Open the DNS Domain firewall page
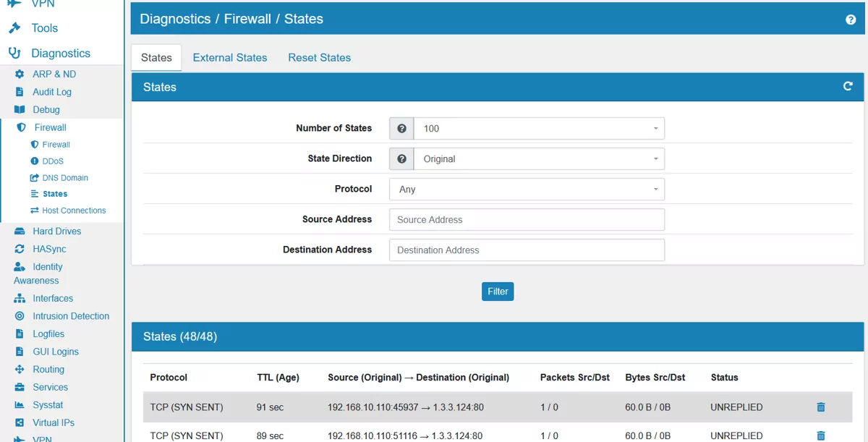Screen dimensions: 868x442 pyautogui.click(x=64, y=178)
